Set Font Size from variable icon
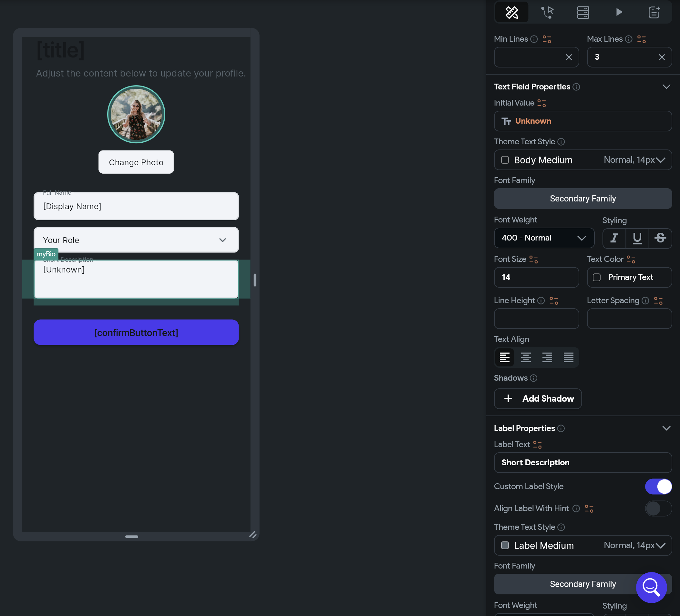The image size is (680, 616). point(533,260)
